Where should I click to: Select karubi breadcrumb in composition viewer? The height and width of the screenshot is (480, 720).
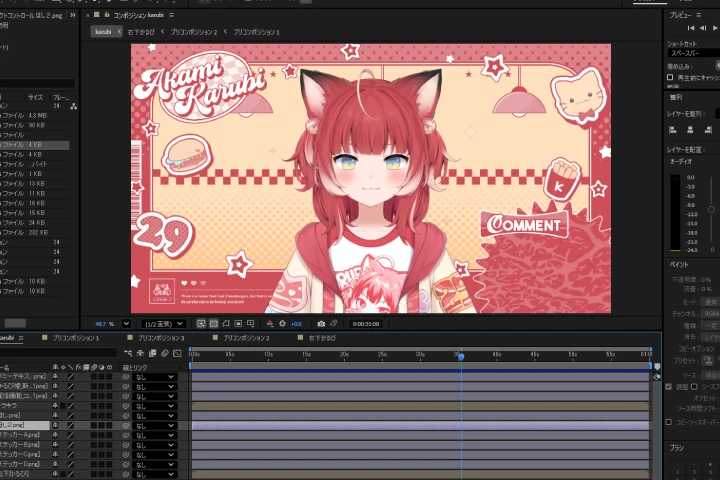[103, 32]
